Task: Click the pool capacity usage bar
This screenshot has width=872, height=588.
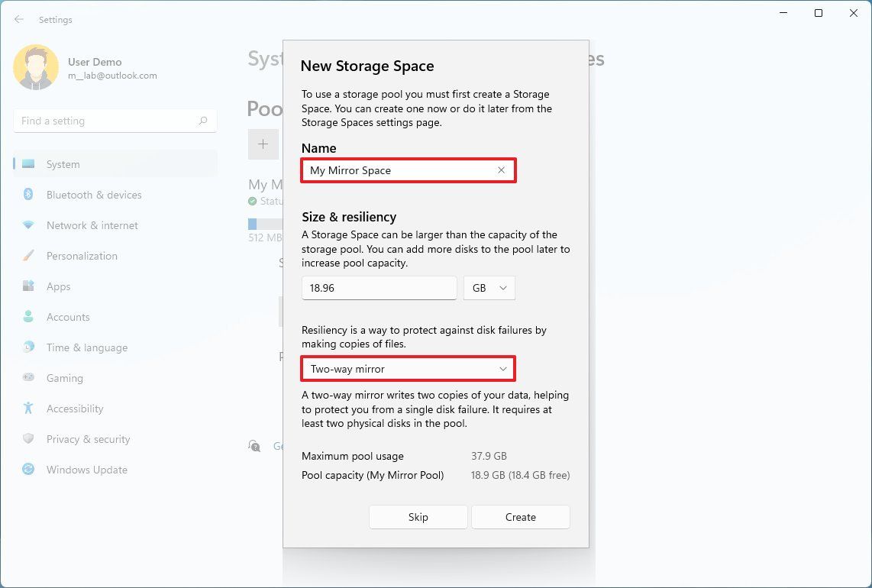Action: pos(263,223)
